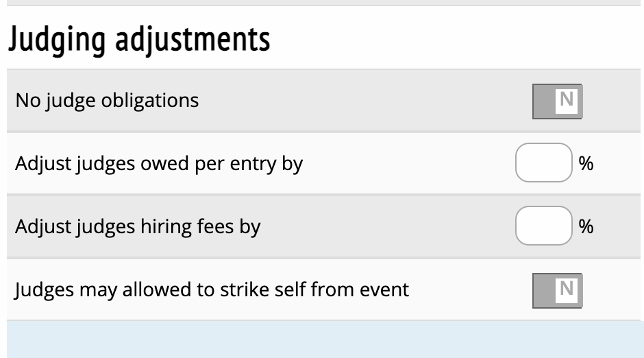
Task: Click gray track of strike self switch
Action: [x=543, y=290]
